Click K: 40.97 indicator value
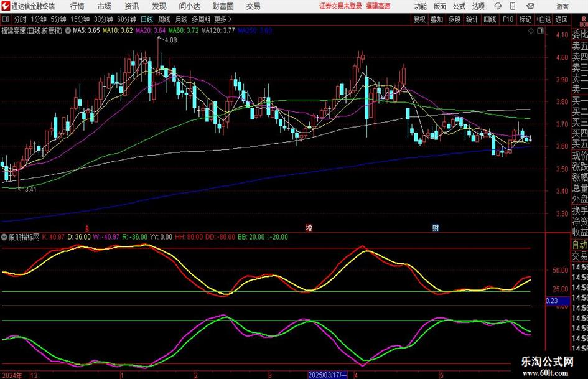The image size is (588, 379). (x=54, y=237)
